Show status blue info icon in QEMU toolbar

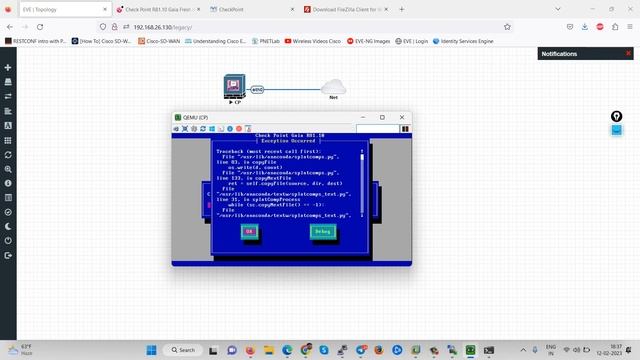coord(230,129)
